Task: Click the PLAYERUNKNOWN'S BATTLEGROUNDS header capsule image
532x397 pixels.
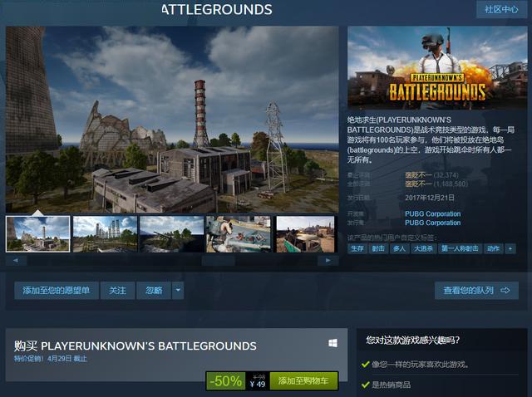Action: (437, 68)
